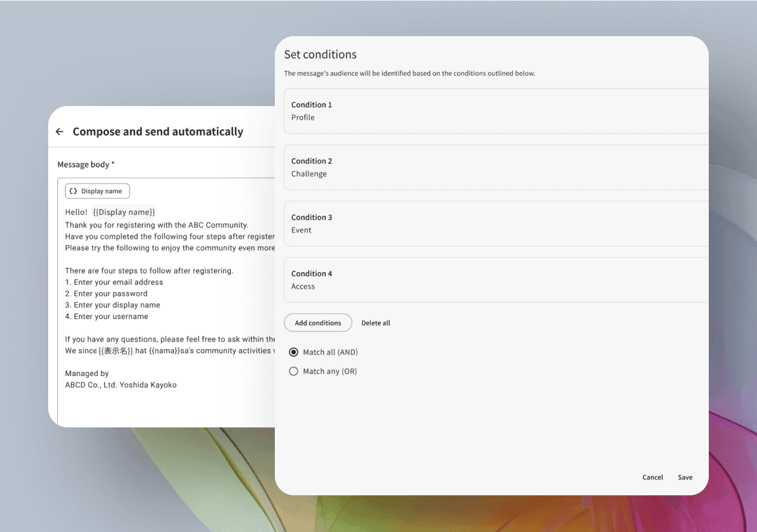This screenshot has height=532, width=757.
Task: Expand Condition 3 Event card
Action: click(x=495, y=224)
